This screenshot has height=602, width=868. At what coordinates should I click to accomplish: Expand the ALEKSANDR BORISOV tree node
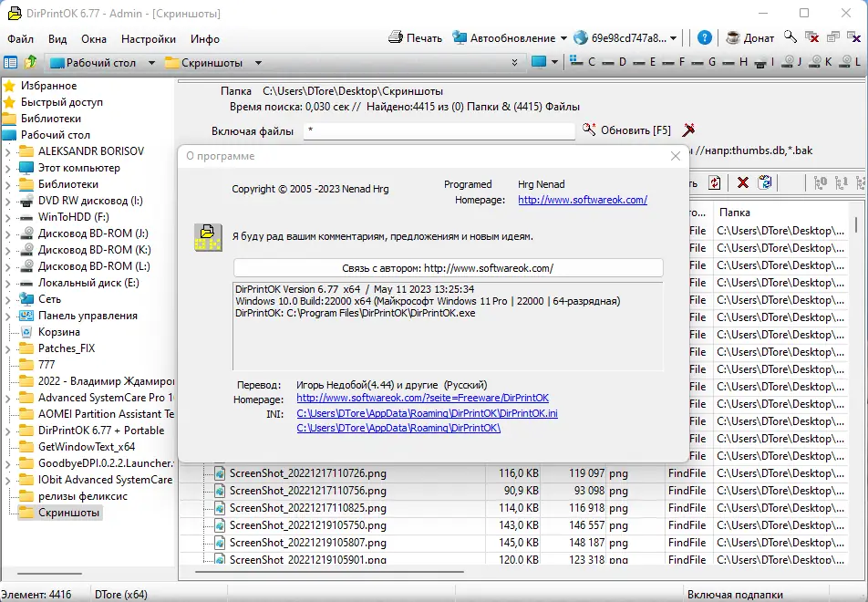point(7,151)
